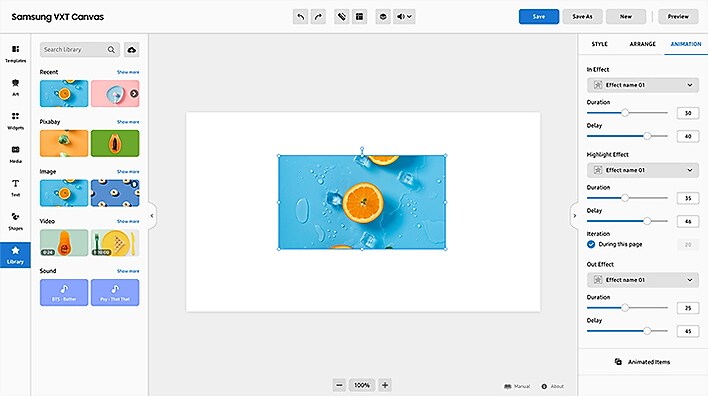Open the Manual link icon at bottom
Screen dimensions: 708x396
pyautogui.click(x=508, y=387)
